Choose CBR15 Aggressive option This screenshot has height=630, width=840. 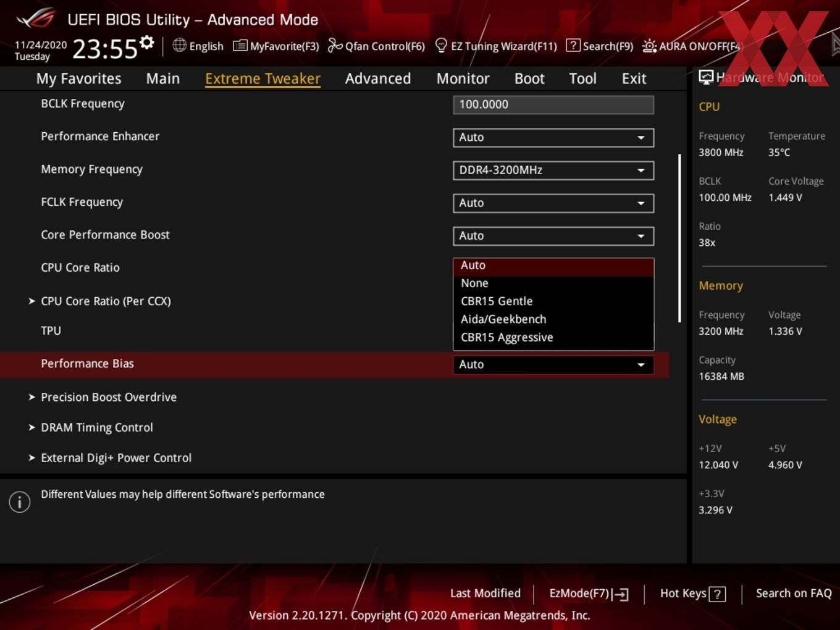[553, 337]
